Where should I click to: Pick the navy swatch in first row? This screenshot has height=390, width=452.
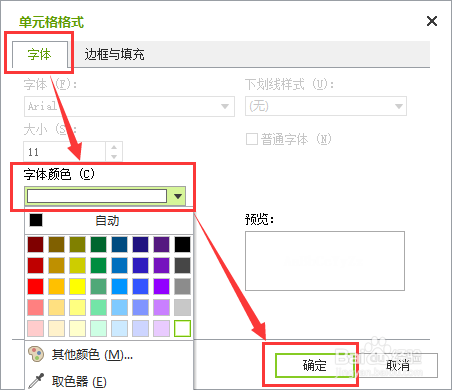[141, 245]
